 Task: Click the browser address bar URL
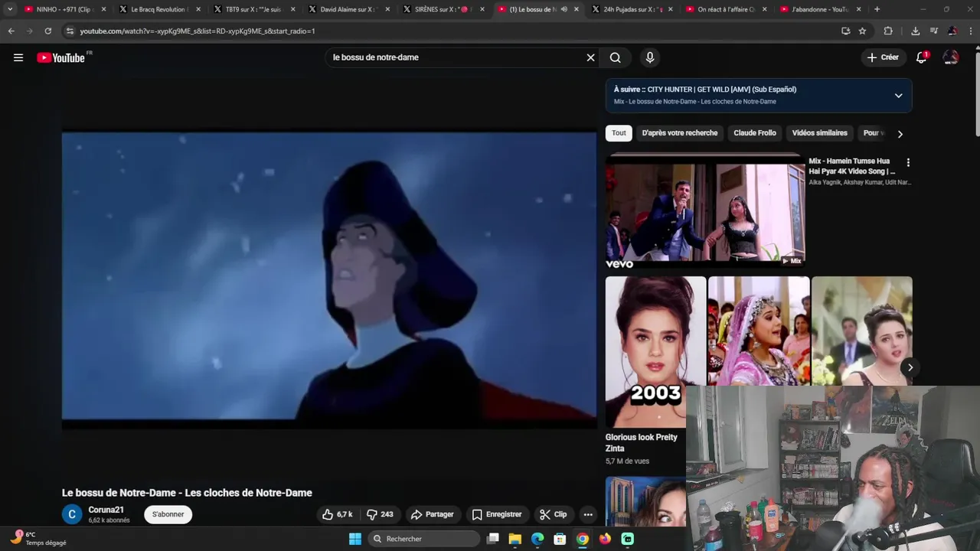coord(198,31)
